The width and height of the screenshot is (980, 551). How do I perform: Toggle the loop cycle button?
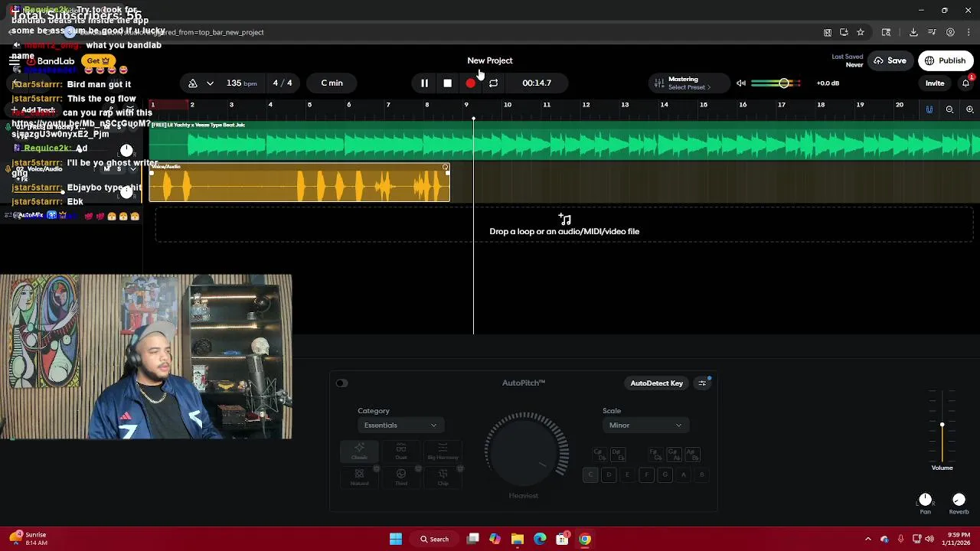tap(493, 83)
